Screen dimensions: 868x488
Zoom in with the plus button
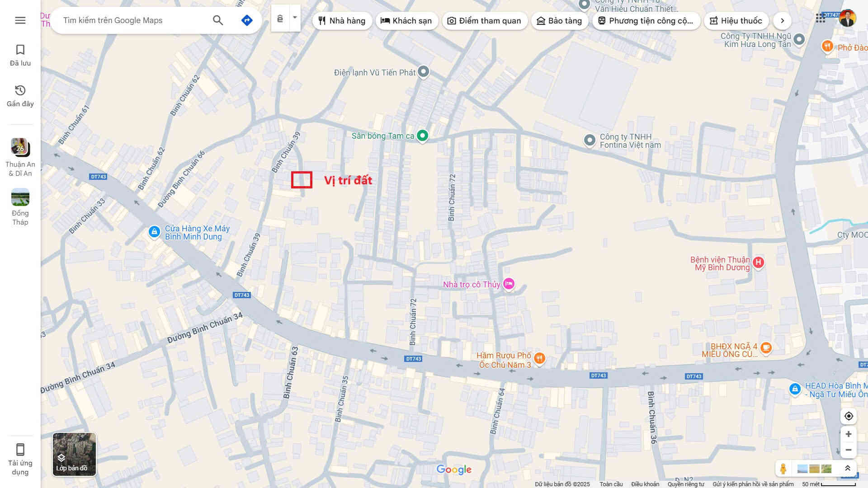coord(849,434)
